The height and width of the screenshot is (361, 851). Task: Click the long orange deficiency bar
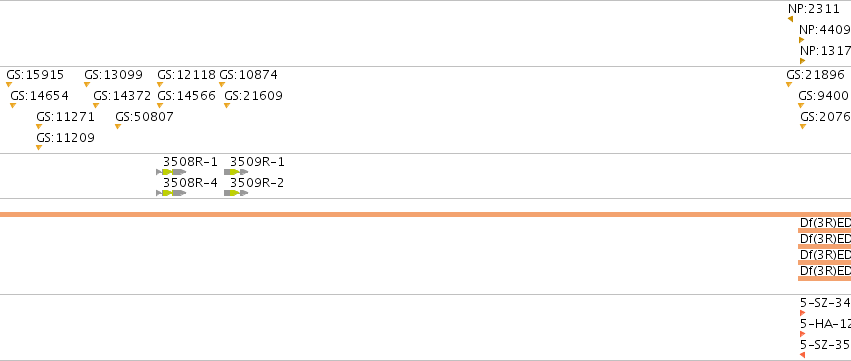point(426,215)
